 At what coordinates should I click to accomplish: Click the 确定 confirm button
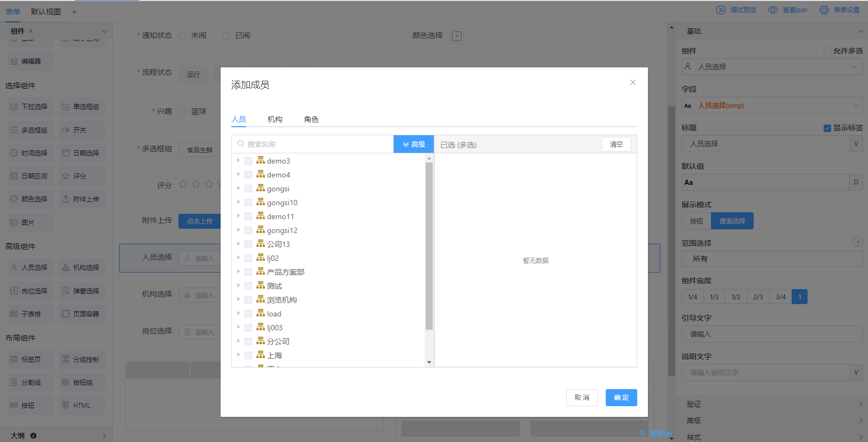click(x=621, y=398)
